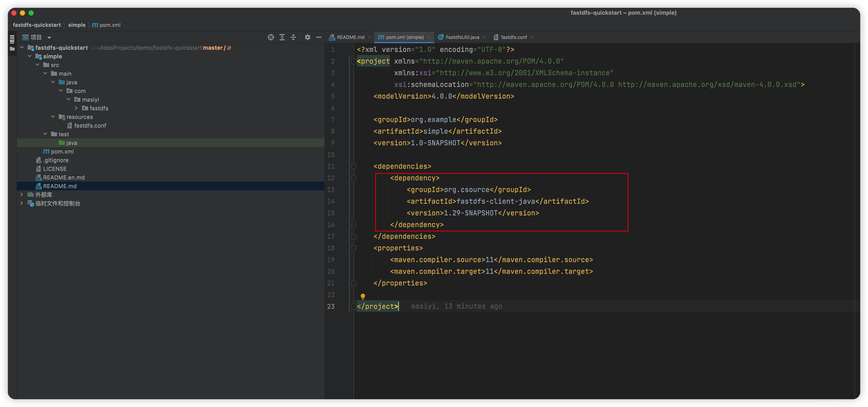Click the project settings gear icon

pos(307,37)
